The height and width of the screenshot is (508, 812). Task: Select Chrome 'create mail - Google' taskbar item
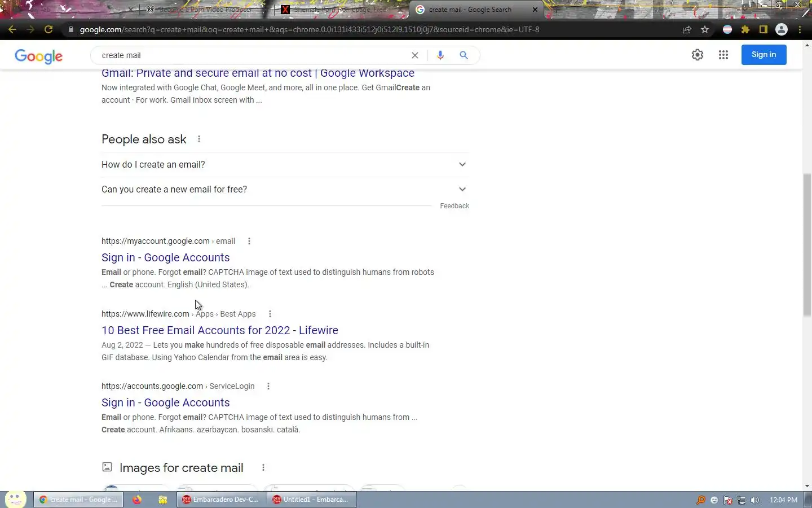pyautogui.click(x=78, y=500)
